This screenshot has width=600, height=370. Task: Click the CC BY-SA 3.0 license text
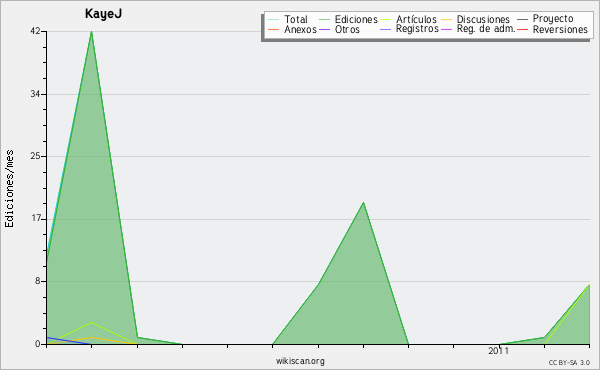point(569,362)
